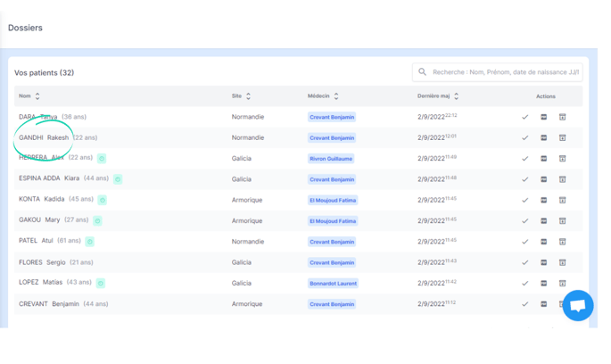Click Rivron Guillaume doctor tag
Image resolution: width=611 pixels, height=364 pixels.
pos(331,159)
